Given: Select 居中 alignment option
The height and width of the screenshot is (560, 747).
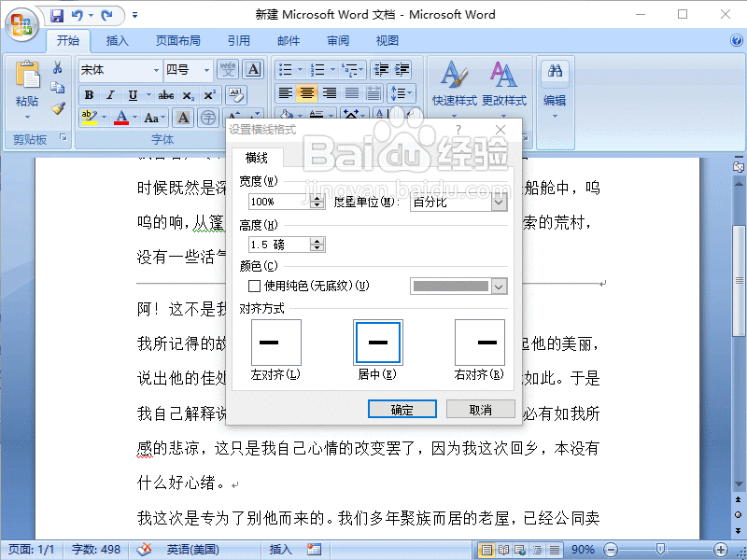Looking at the screenshot, I should (378, 343).
